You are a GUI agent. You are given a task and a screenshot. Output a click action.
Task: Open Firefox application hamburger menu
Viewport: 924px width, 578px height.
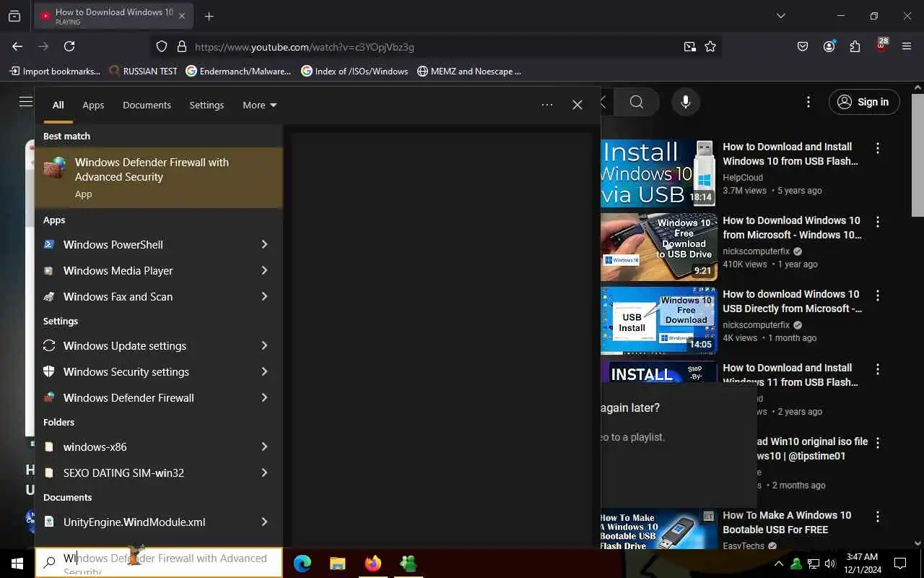click(907, 46)
